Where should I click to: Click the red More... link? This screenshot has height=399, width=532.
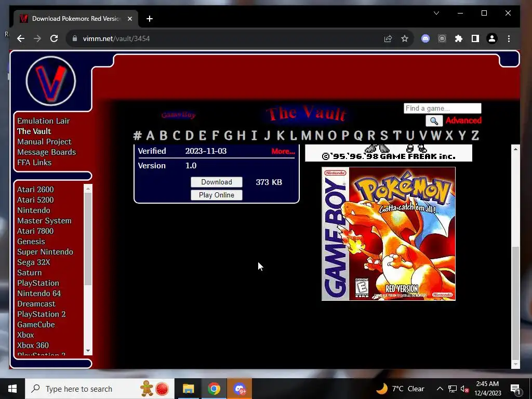point(283,151)
